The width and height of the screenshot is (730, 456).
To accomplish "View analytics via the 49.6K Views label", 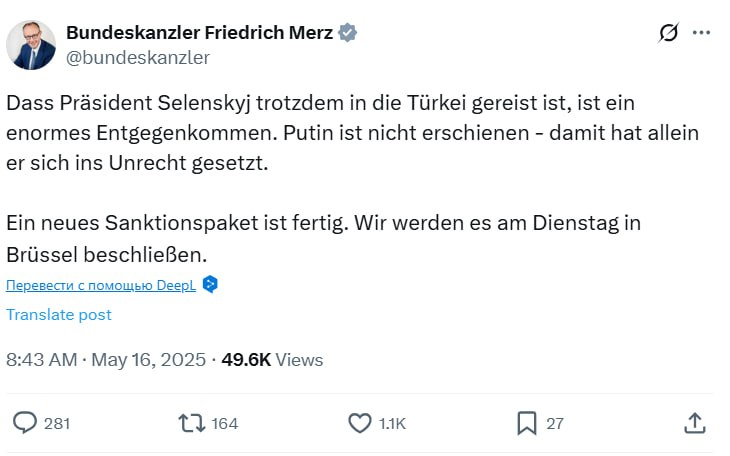I will coord(272,360).
